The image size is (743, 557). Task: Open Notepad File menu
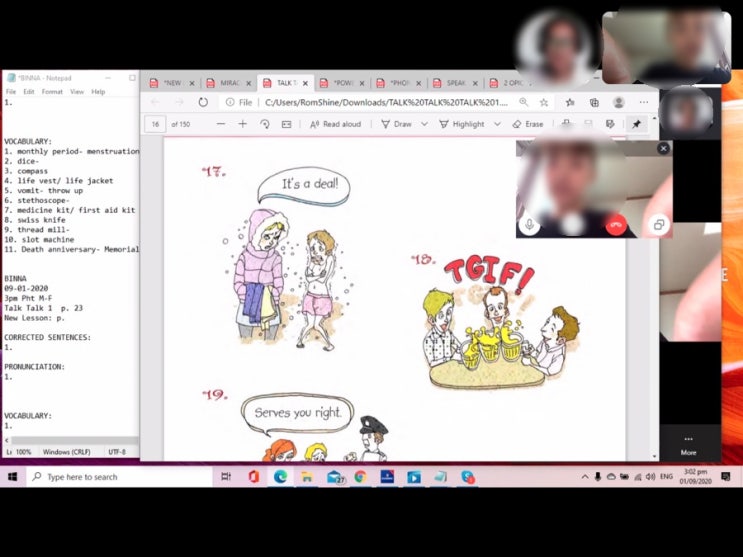[x=11, y=91]
